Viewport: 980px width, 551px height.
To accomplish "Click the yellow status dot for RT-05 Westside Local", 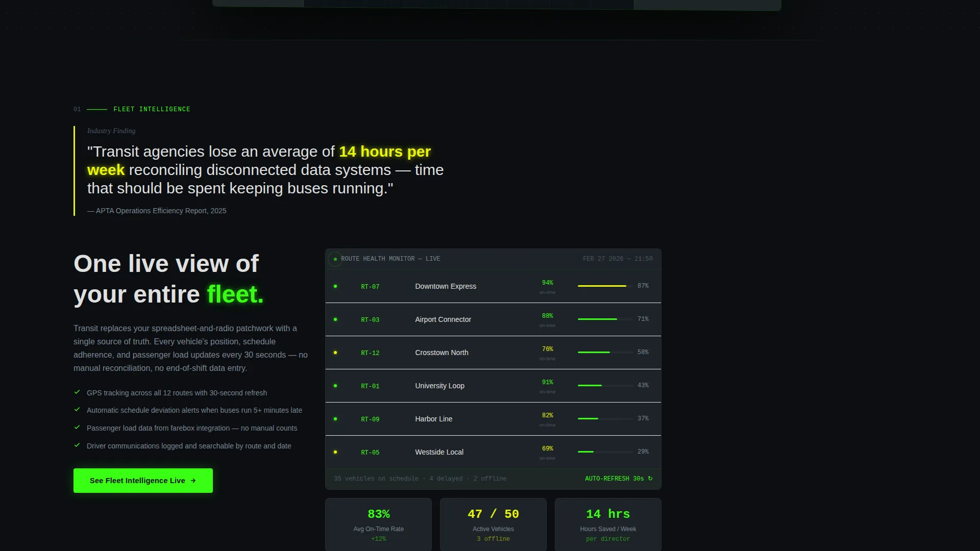I will (335, 452).
